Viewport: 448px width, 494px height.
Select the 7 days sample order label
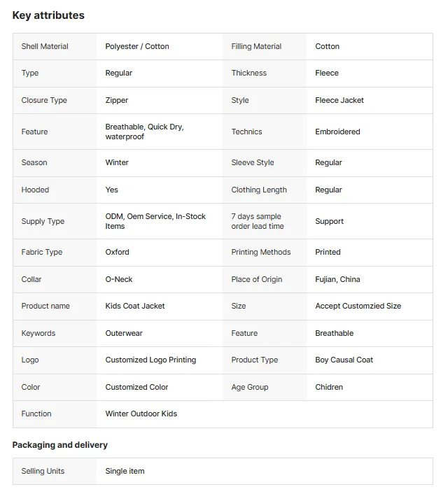point(258,221)
